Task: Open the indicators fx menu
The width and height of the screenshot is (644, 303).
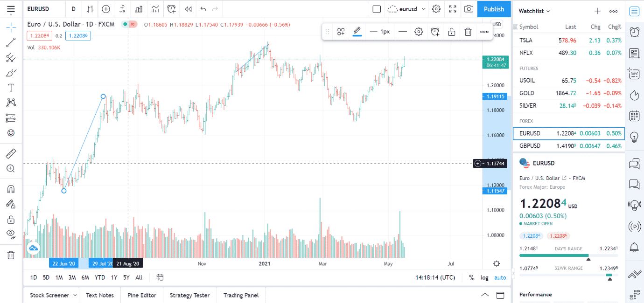Action: pos(122,9)
